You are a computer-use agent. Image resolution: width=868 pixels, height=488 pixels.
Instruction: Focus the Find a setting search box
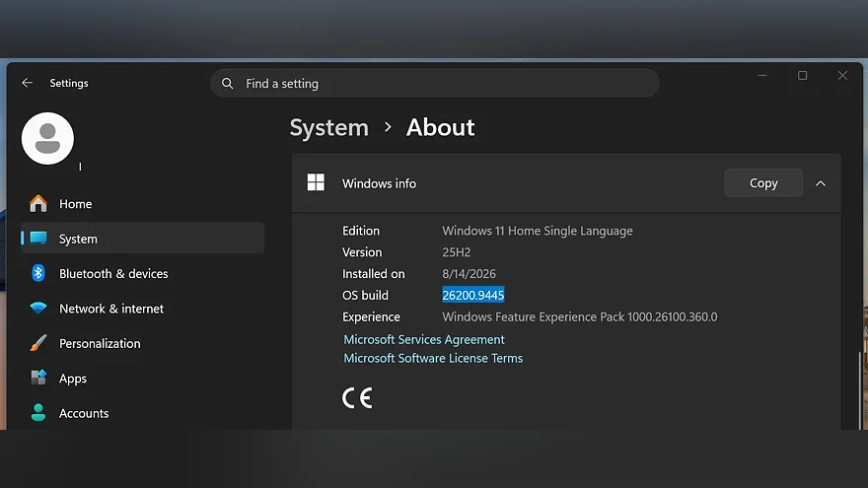coord(435,84)
